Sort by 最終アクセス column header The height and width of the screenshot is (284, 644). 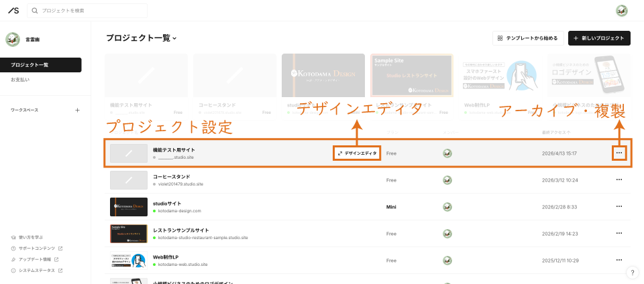[555, 133]
